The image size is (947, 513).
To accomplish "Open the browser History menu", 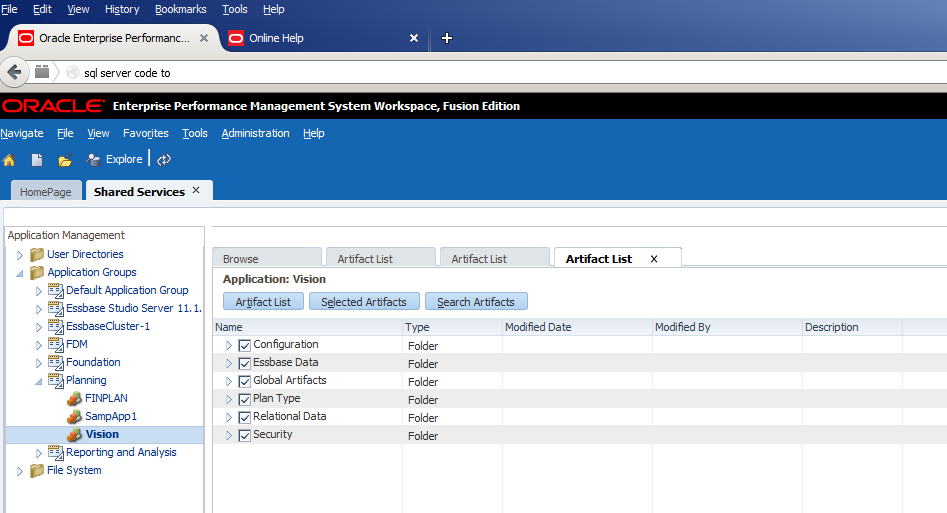I will 122,9.
